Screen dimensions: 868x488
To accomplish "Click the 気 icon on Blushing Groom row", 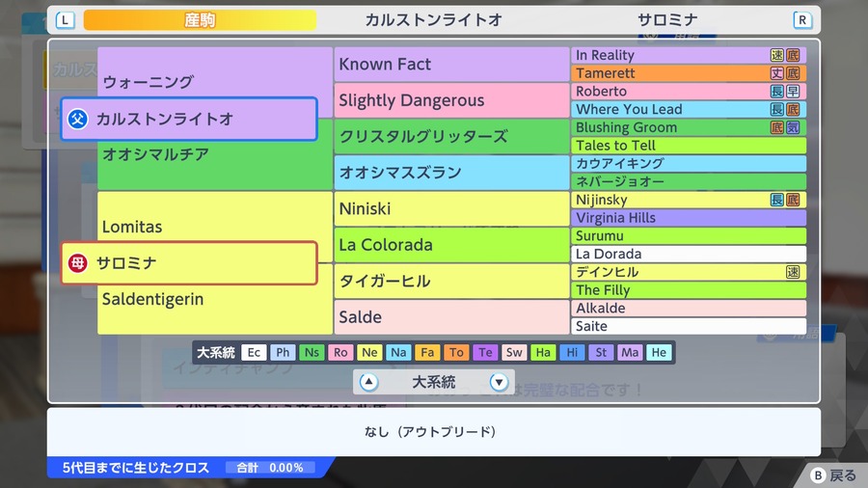I will click(x=793, y=127).
